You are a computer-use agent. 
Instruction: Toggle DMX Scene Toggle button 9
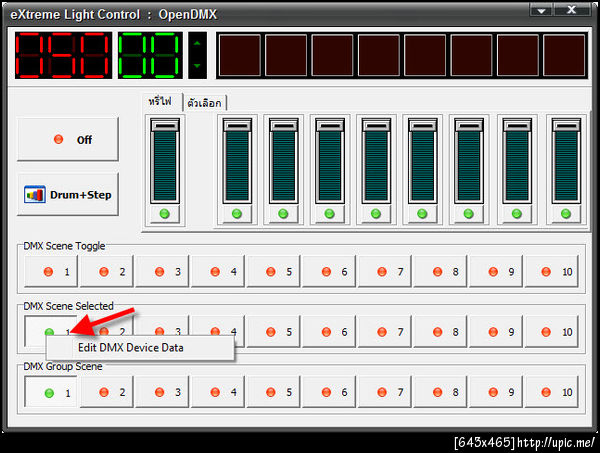coord(496,272)
